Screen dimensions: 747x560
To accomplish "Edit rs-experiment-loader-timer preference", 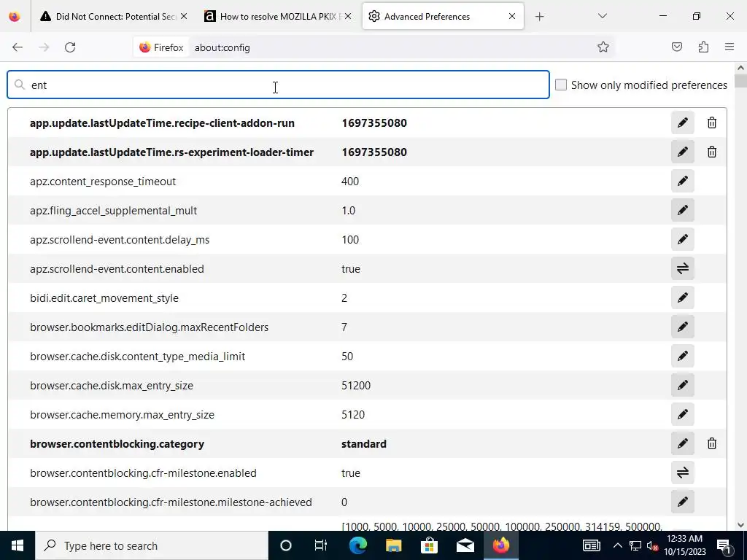I will [682, 152].
